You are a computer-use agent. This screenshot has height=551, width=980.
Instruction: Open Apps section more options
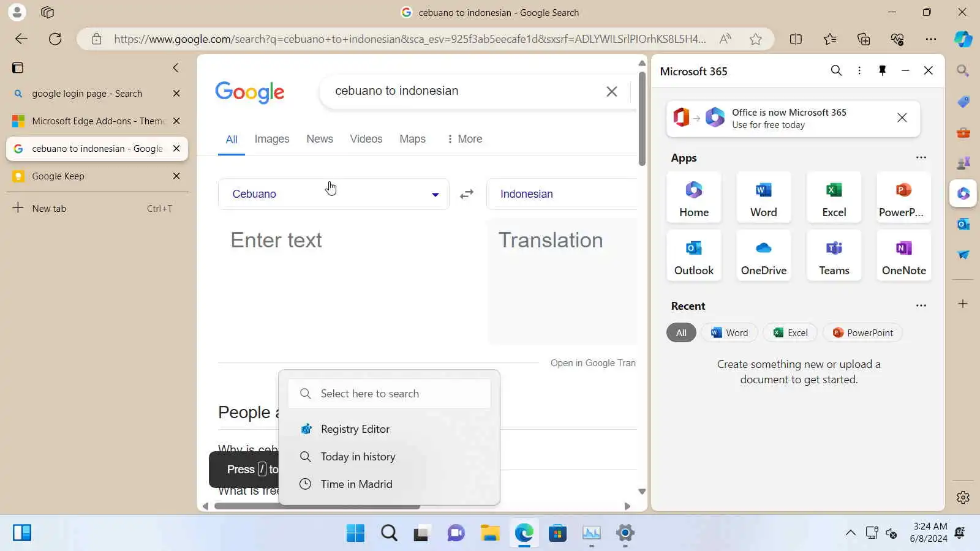921,157
